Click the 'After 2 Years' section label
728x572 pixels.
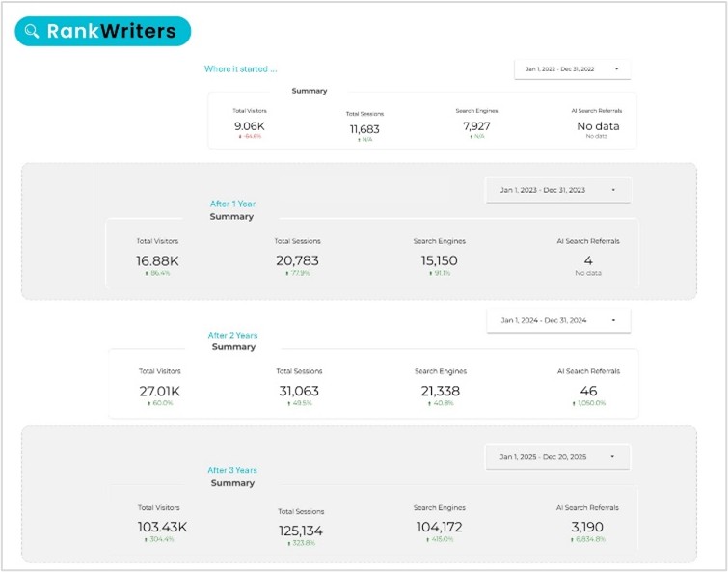click(x=232, y=336)
